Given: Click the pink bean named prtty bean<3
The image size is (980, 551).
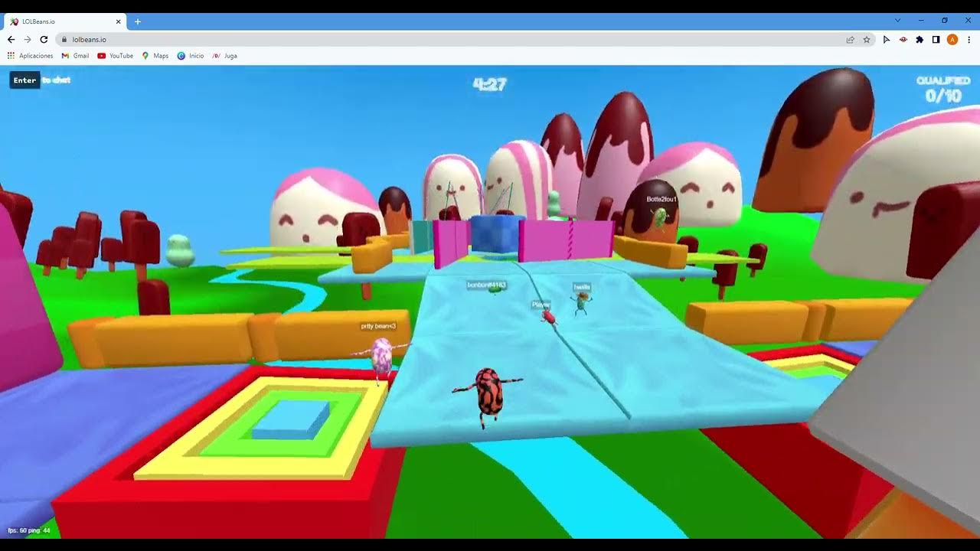Looking at the screenshot, I should (381, 357).
